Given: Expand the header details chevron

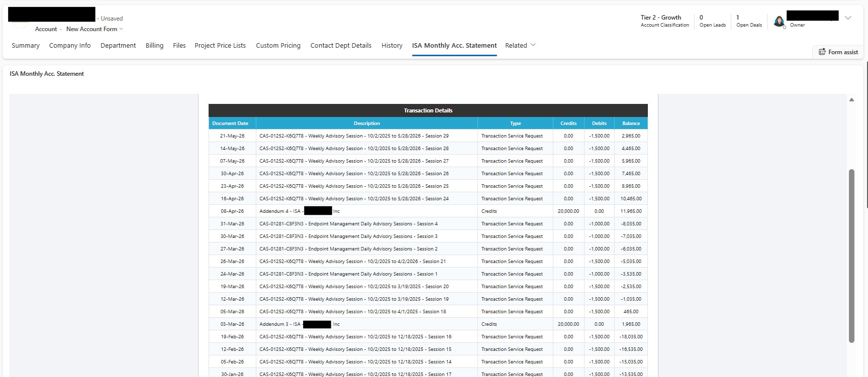Looking at the screenshot, I should click(x=848, y=18).
